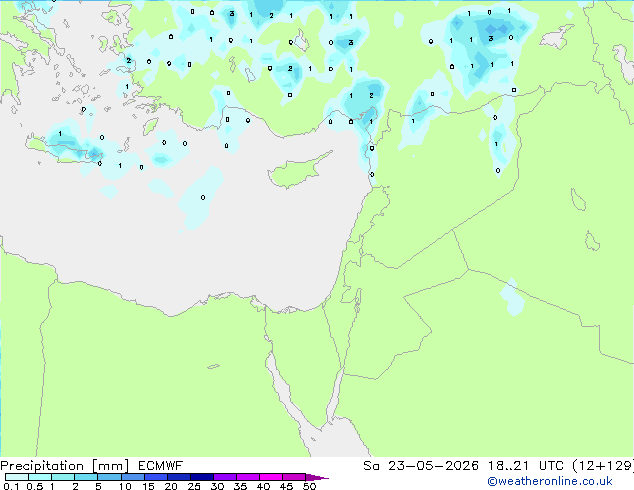Viewport: 634px width, 490px height.
Task: Click the legend value '0.5'
Action: point(34,486)
